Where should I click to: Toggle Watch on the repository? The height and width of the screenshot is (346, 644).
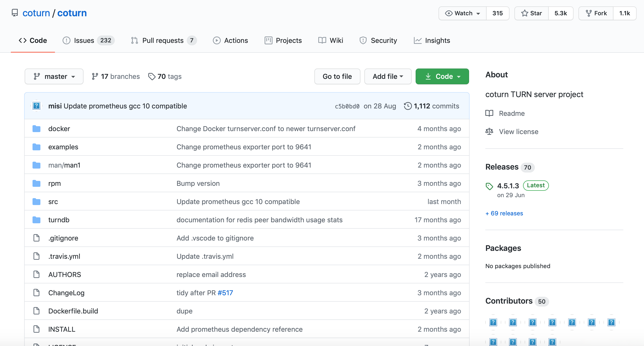click(x=462, y=13)
